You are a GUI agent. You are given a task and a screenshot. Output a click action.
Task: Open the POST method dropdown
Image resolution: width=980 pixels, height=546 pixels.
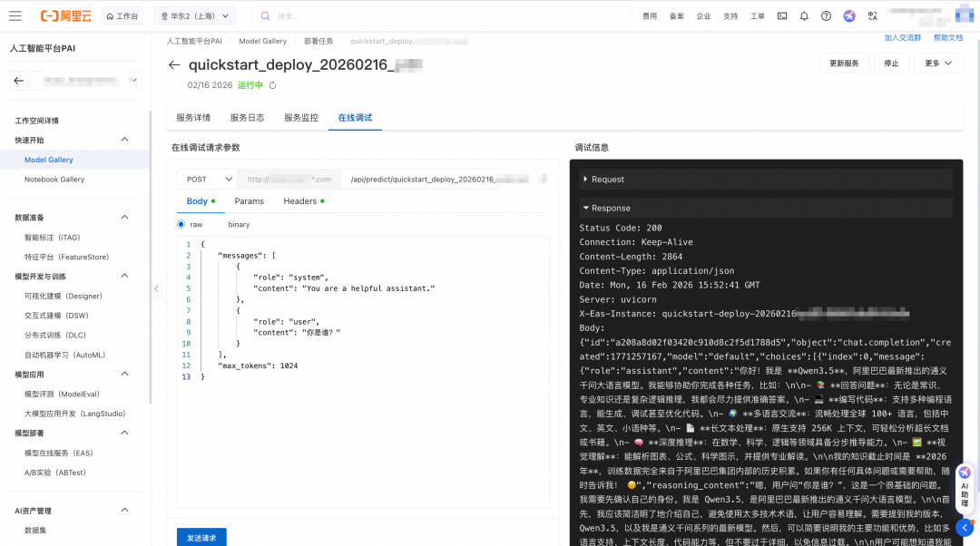(207, 179)
